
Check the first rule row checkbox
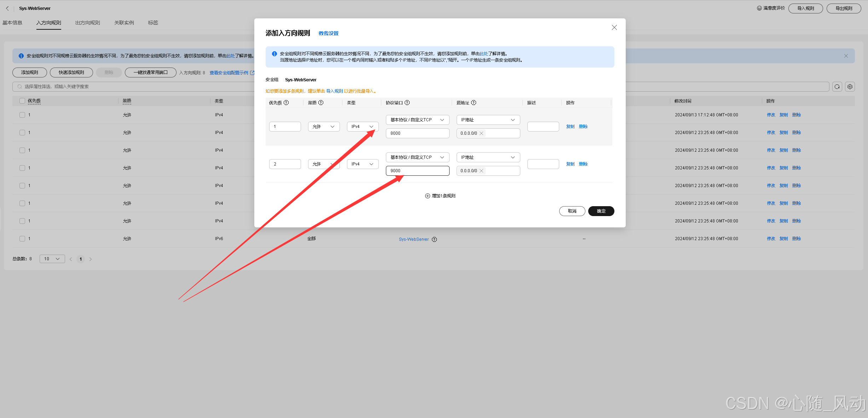(22, 115)
